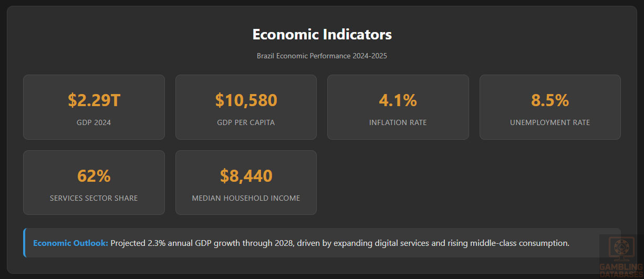Click the GDP 2024 label

point(94,123)
